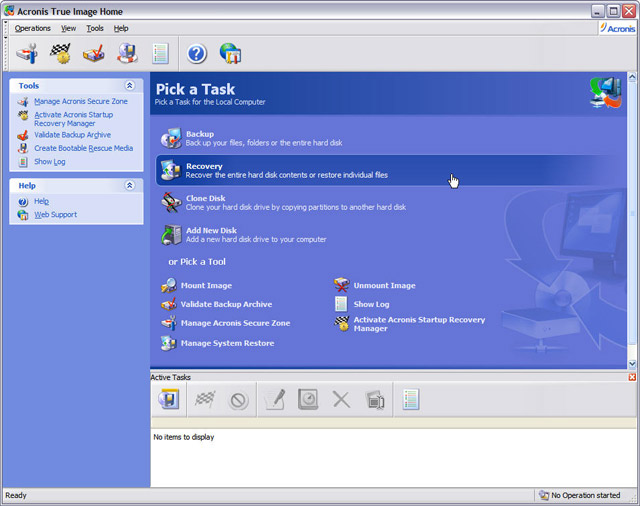This screenshot has width=640, height=506.
Task: Click No Operation started status indicator
Action: 580,495
